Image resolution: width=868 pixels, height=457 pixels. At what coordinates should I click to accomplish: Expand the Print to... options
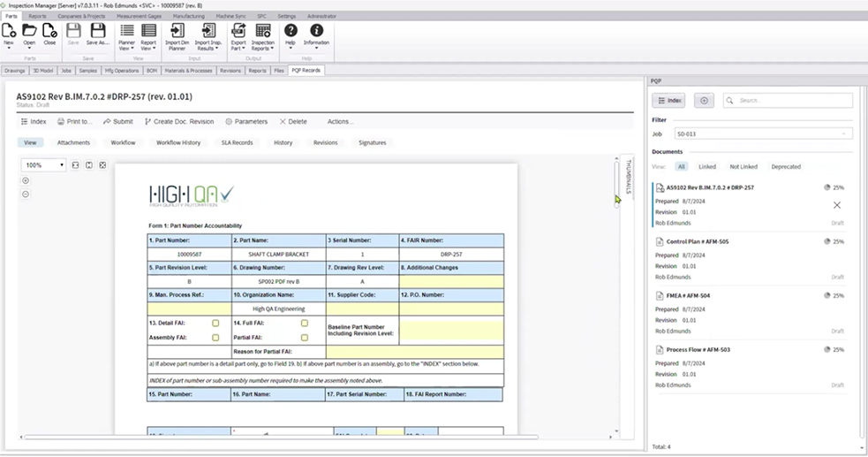tap(75, 121)
